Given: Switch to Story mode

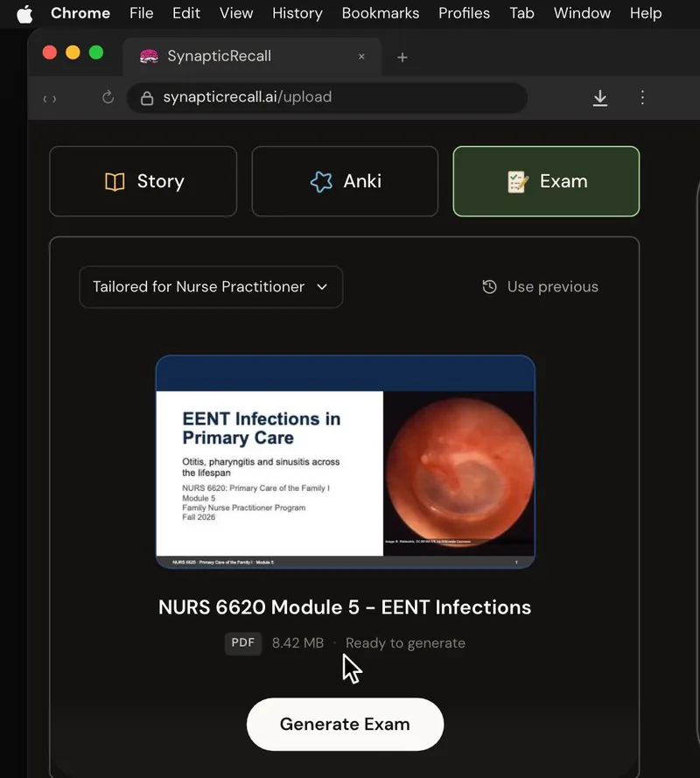Looking at the screenshot, I should click(x=143, y=181).
